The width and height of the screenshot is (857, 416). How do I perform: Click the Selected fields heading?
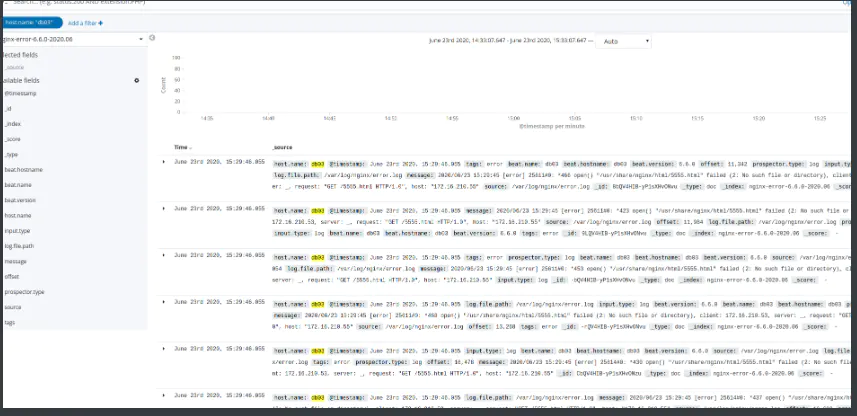[20, 55]
